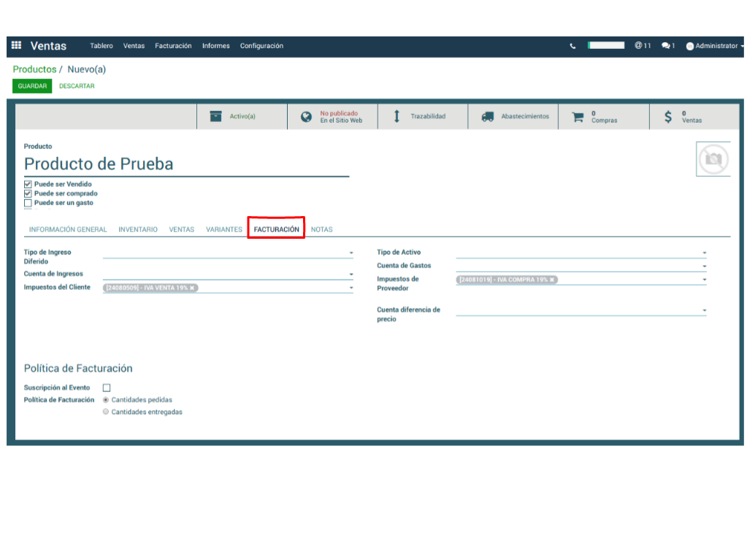Uncheck the 'Puede ser Vendido' checkbox
747x560 pixels.
28,185
